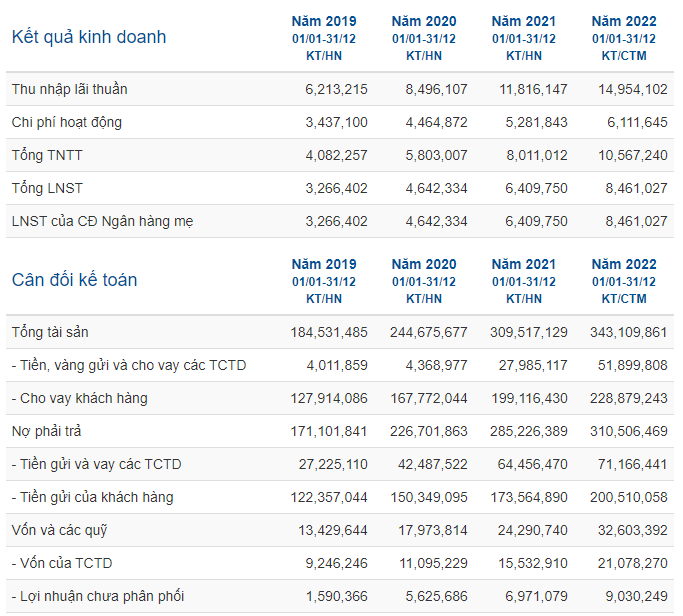Click value 51,899,808 in the 2022 column

(632, 365)
